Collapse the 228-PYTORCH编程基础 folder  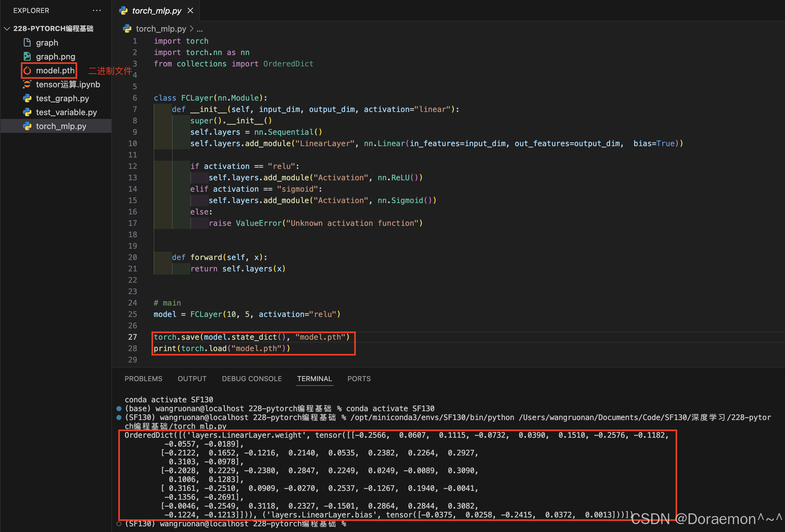(7, 29)
